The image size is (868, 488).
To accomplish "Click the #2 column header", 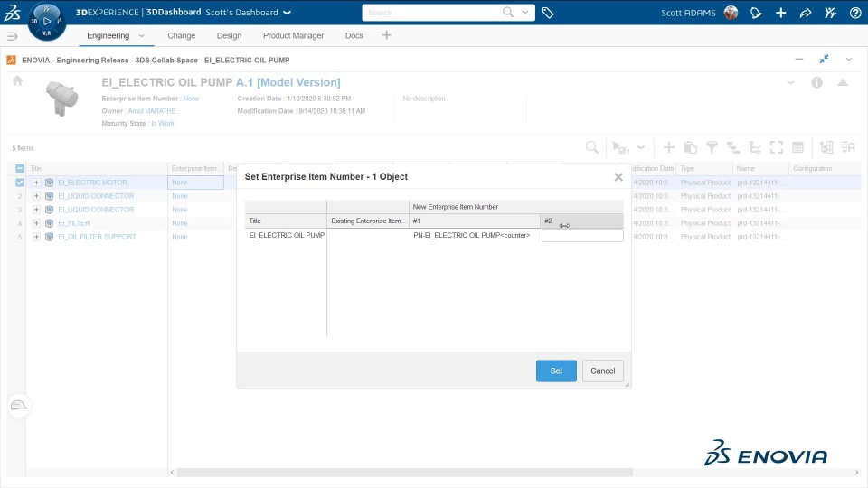I will [x=581, y=221].
